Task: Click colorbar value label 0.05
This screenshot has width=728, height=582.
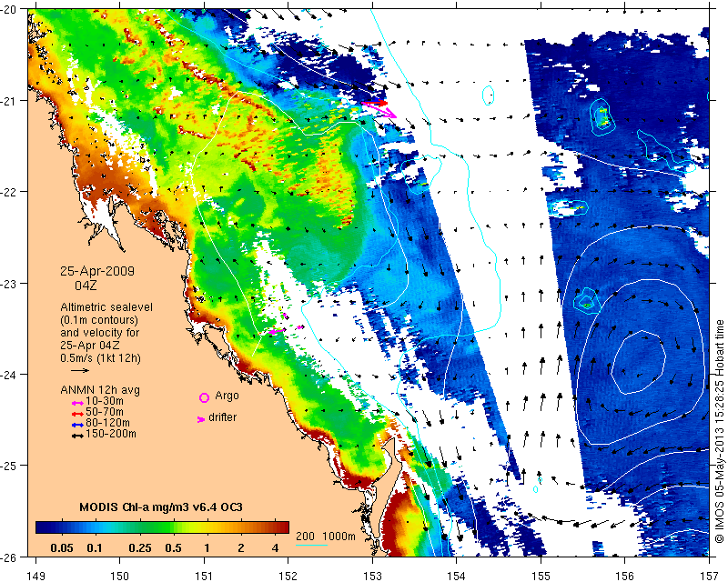Action: [62, 547]
